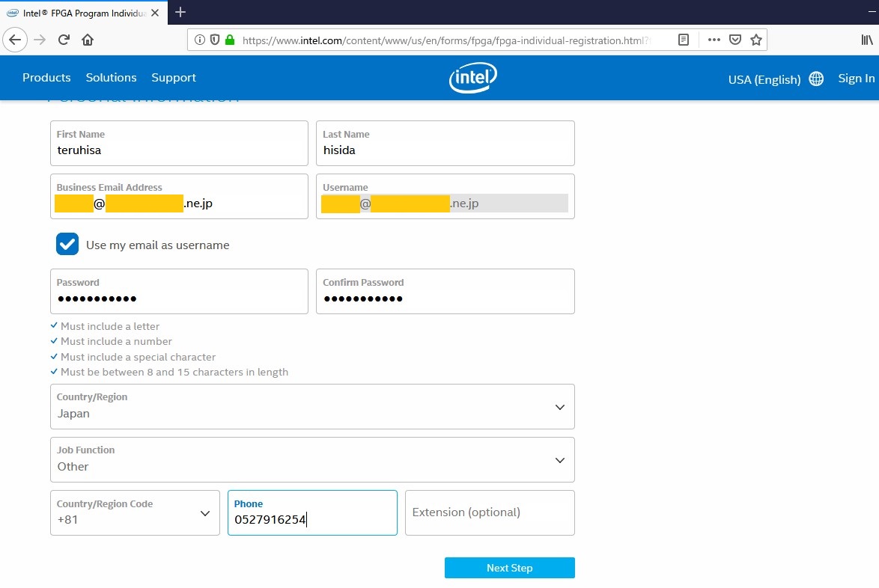Reload the current page

click(x=64, y=40)
